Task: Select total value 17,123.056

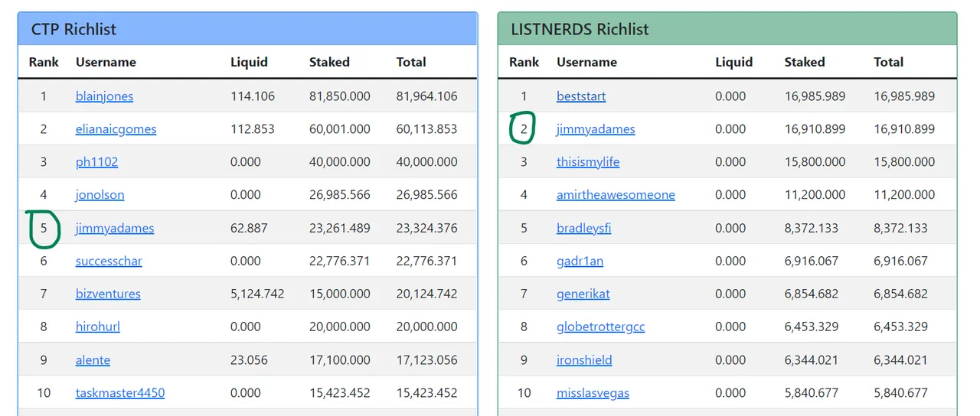Action: click(426, 360)
